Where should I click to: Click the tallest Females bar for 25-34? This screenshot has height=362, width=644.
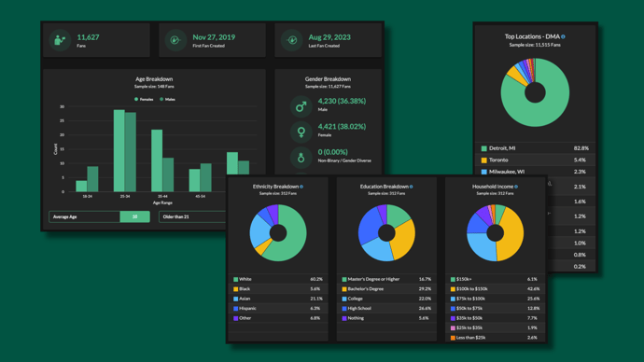[x=119, y=150]
